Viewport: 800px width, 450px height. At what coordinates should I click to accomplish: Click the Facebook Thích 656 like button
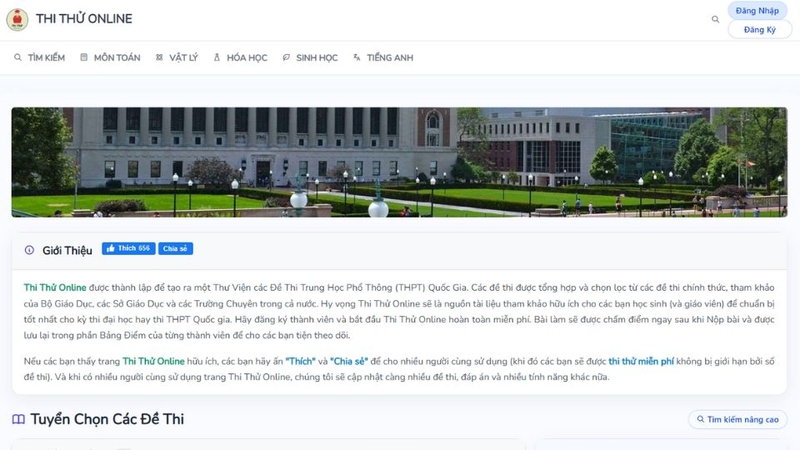pos(129,248)
